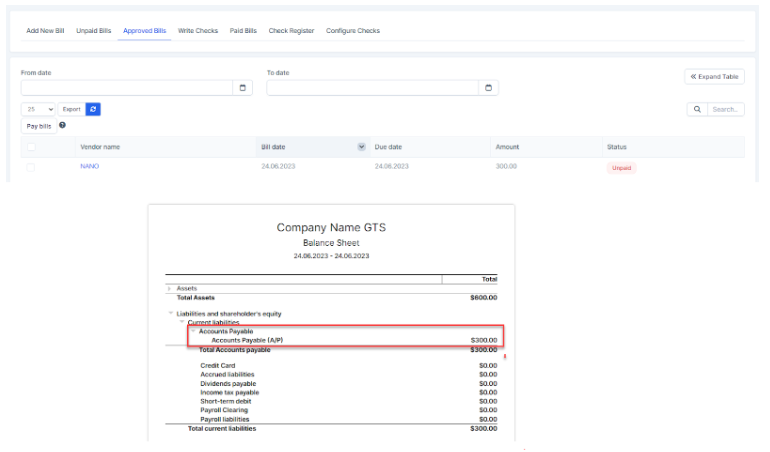The image size is (770, 452).
Task: Click the Total Assets $600.00 value
Action: 484,298
